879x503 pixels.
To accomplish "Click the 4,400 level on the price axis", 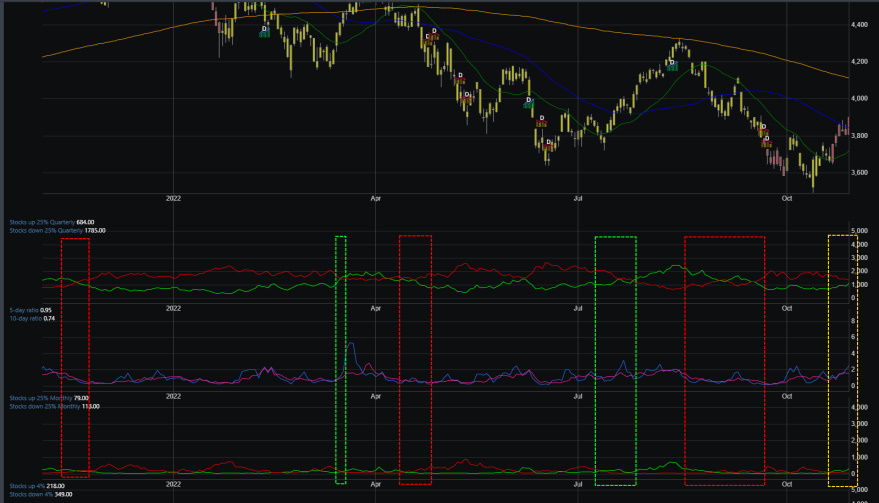I will pos(859,23).
